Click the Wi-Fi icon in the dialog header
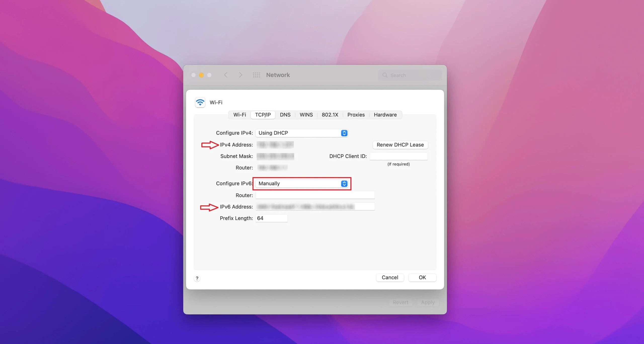 tap(200, 102)
